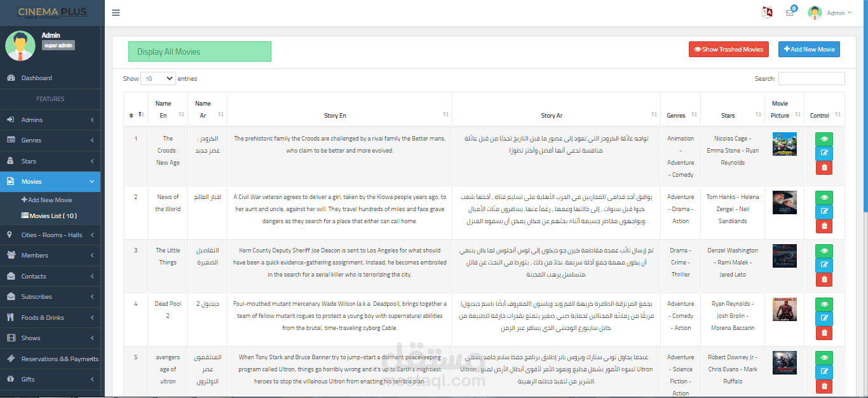
Task: Open Dashboard from the sidebar
Action: point(50,78)
